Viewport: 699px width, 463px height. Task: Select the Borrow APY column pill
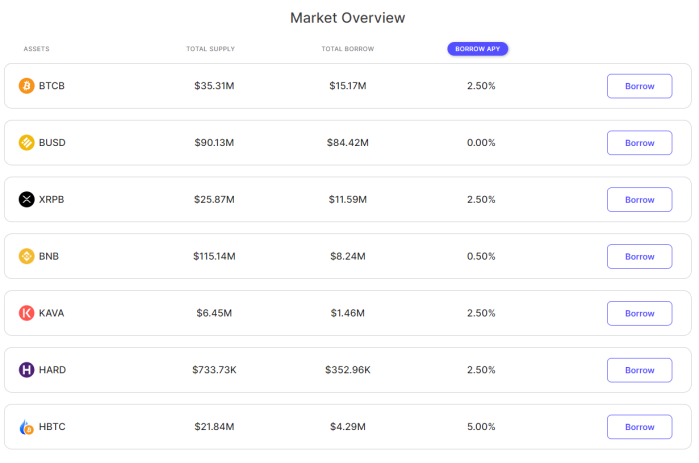click(x=477, y=49)
